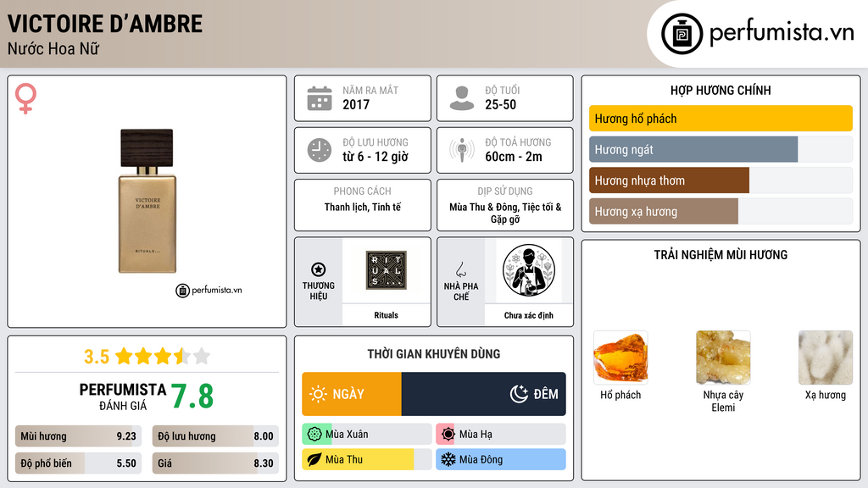Image resolution: width=868 pixels, height=488 pixels.
Task: Click the Mùa Xuân season bar
Action: click(x=367, y=435)
